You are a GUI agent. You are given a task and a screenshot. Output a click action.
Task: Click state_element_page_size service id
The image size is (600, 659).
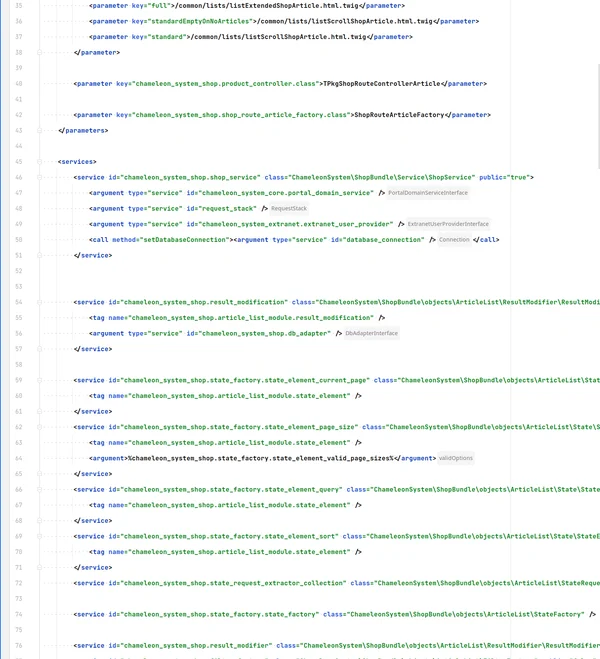pos(239,427)
